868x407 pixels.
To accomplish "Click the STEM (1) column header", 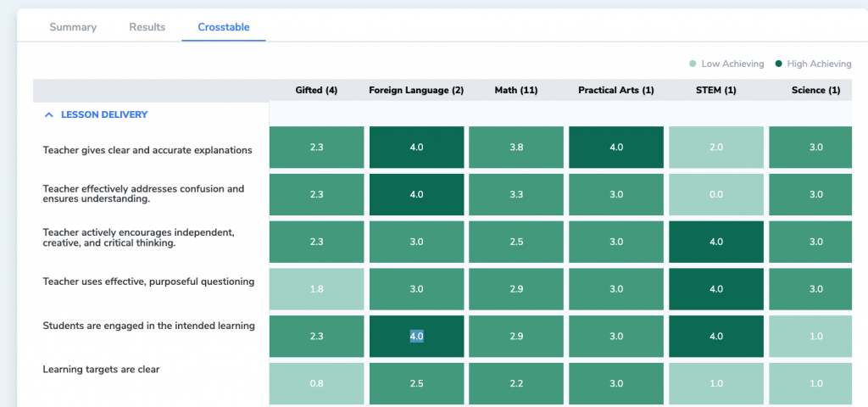I will click(x=715, y=90).
